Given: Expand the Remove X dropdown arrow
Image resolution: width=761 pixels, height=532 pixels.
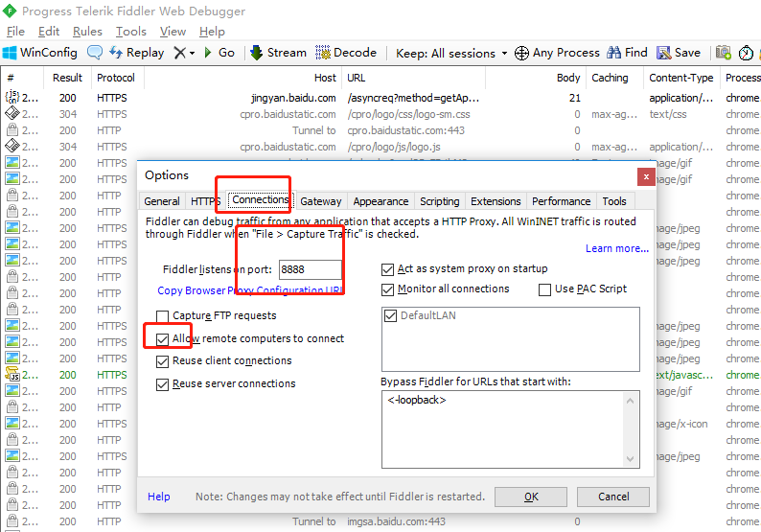Looking at the screenshot, I should [193, 53].
